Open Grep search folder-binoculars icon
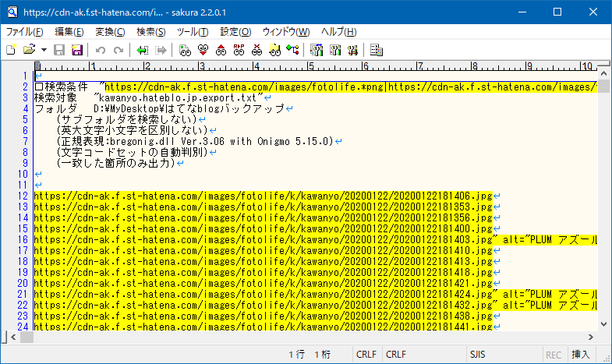 tap(274, 50)
